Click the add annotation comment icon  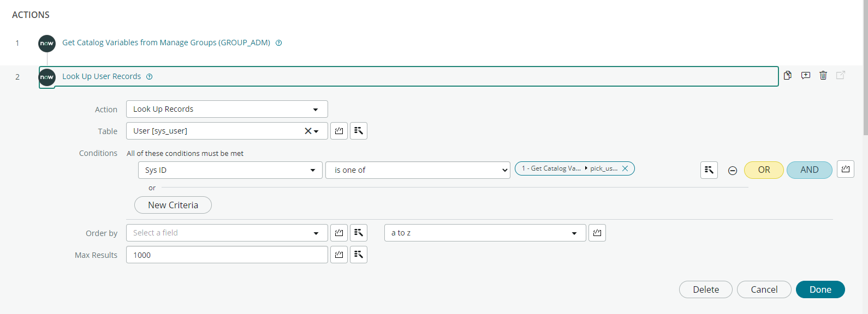coord(806,75)
